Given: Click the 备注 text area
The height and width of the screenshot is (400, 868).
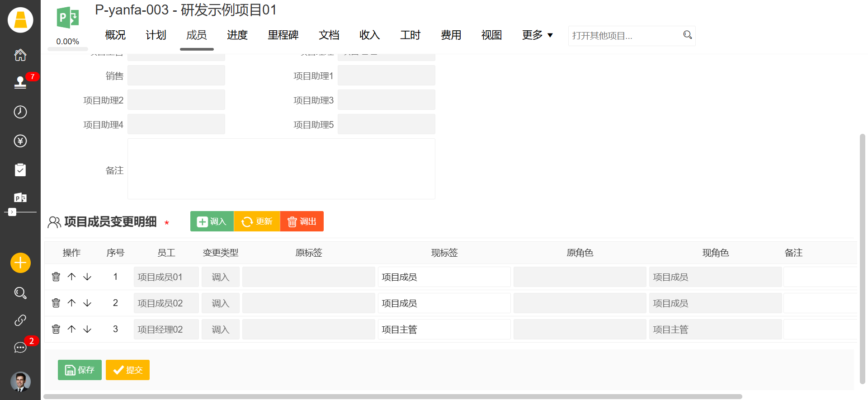Looking at the screenshot, I should coord(281,169).
